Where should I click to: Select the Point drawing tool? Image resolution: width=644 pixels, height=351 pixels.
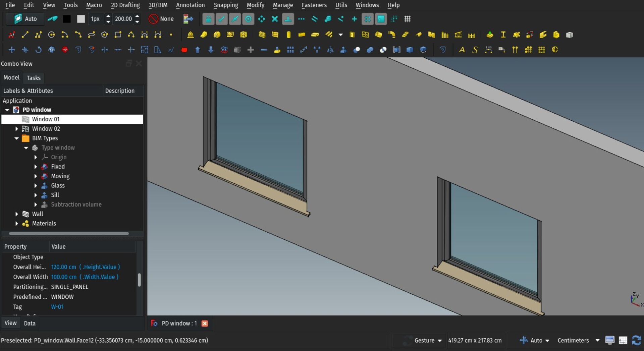coord(171,35)
